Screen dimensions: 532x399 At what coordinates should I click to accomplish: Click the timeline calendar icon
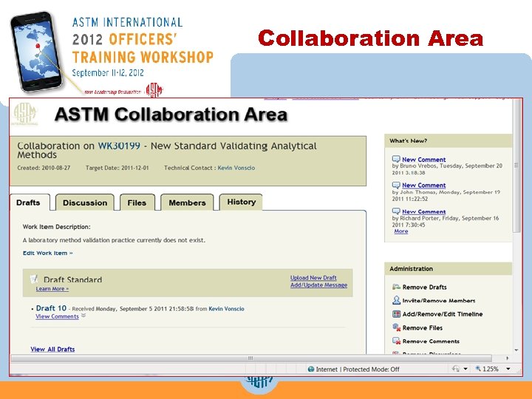[x=396, y=314]
